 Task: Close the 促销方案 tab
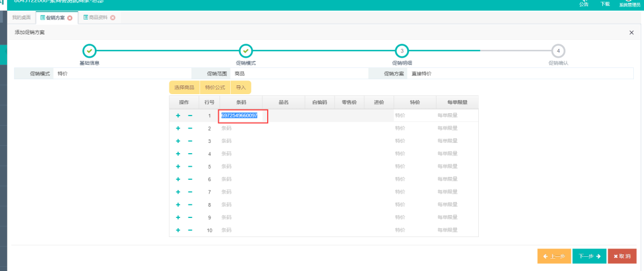70,18
